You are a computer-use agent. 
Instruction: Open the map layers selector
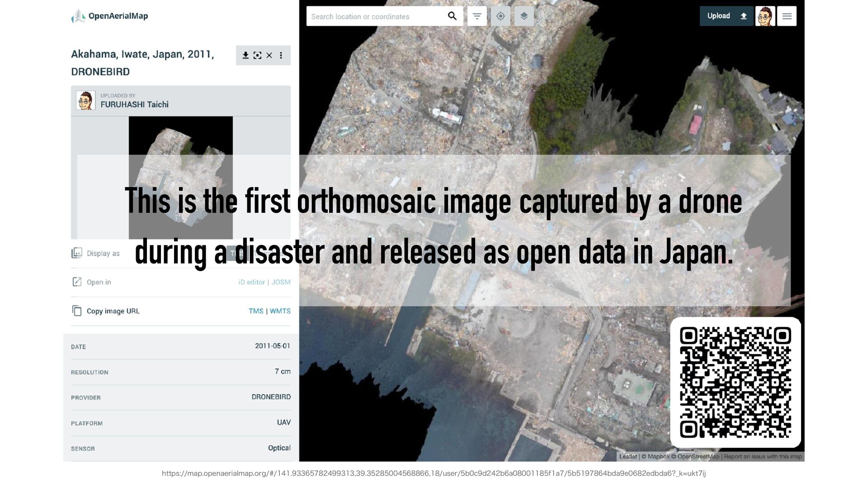(x=524, y=16)
